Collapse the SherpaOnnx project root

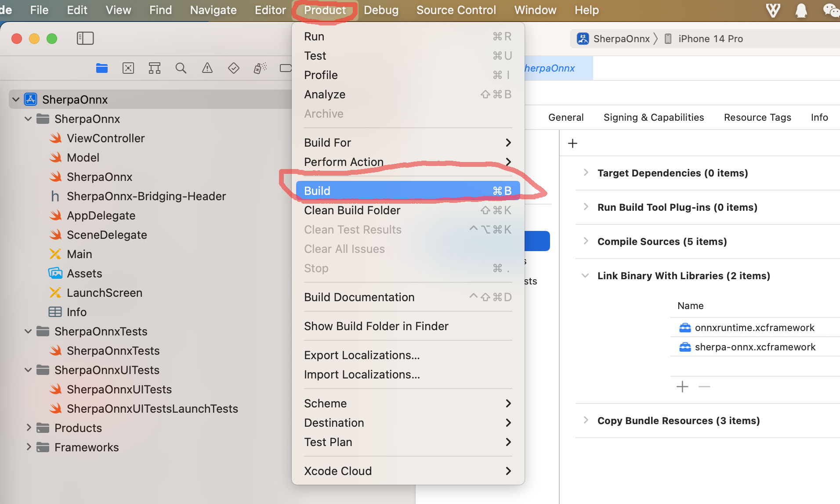(x=16, y=100)
